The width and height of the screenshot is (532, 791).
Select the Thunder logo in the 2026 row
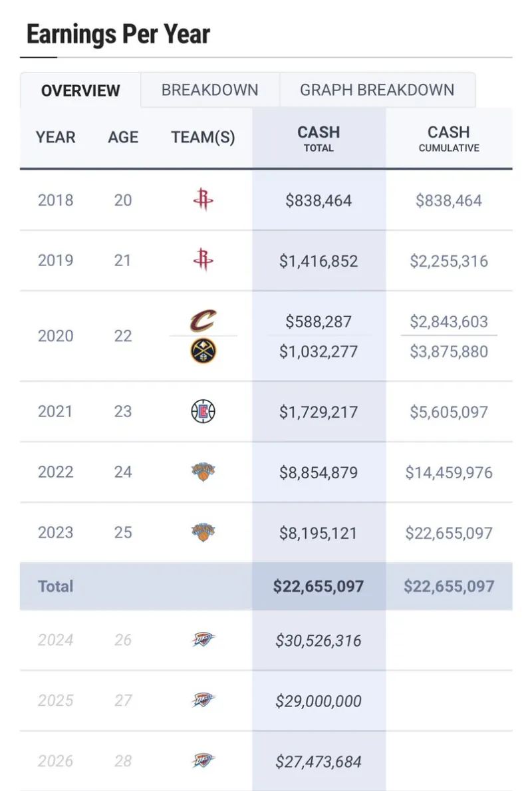coord(203,761)
